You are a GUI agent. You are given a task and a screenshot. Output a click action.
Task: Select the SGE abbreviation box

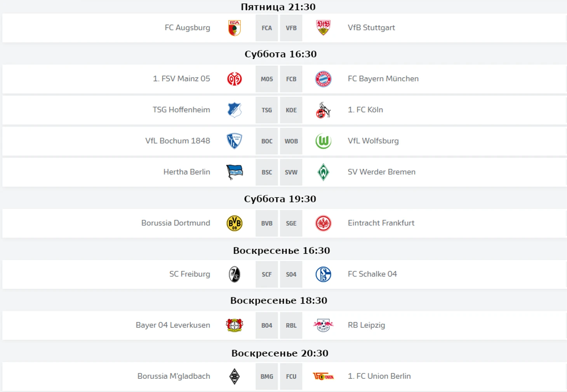291,223
